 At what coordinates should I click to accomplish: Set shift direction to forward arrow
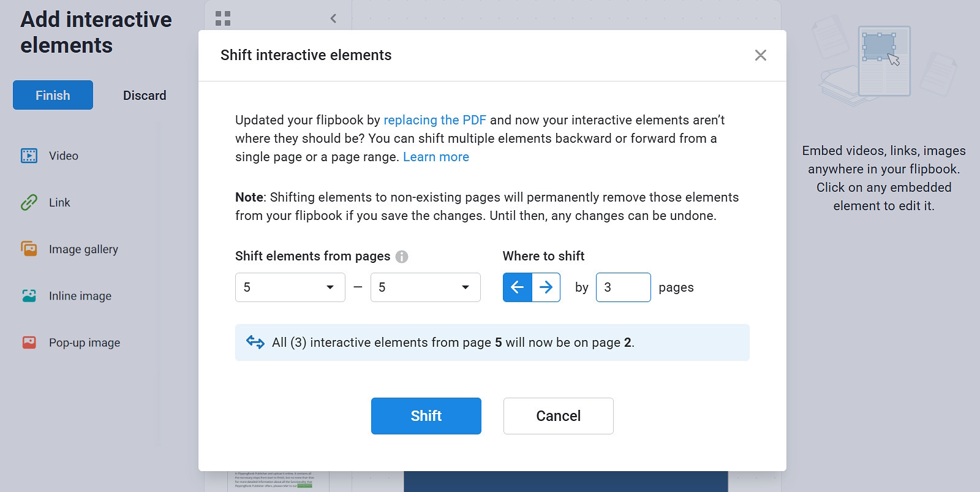point(546,287)
